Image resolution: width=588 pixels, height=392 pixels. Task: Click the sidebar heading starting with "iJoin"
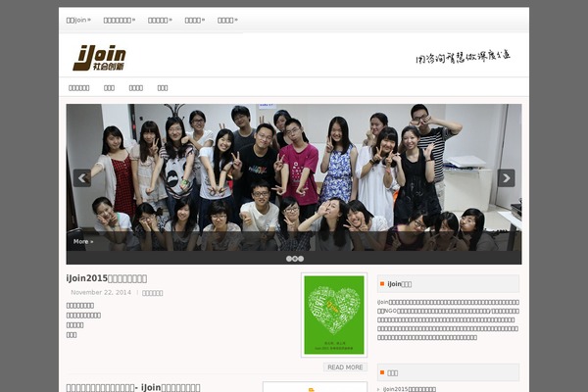click(x=400, y=284)
